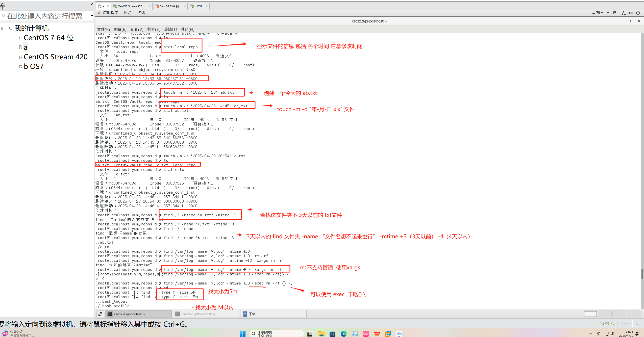
Task: Open the 终端(T) menu in terminal
Action: pyautogui.click(x=170, y=29)
